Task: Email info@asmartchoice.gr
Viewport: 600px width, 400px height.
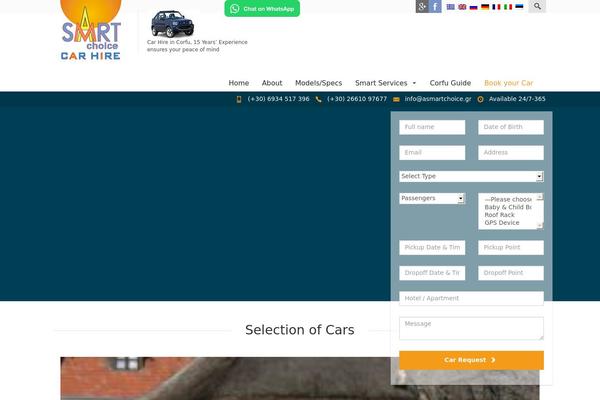Action: pyautogui.click(x=438, y=99)
